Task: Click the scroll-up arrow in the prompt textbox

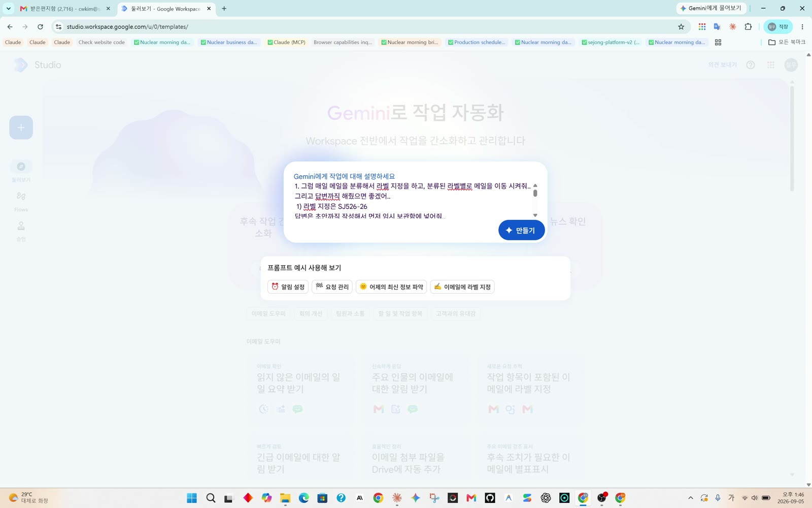Action: (x=535, y=185)
